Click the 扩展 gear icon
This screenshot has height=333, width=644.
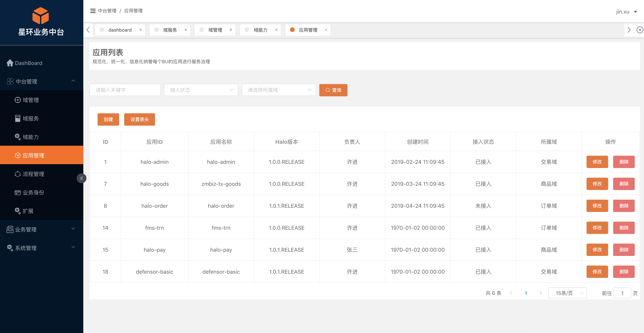18,211
